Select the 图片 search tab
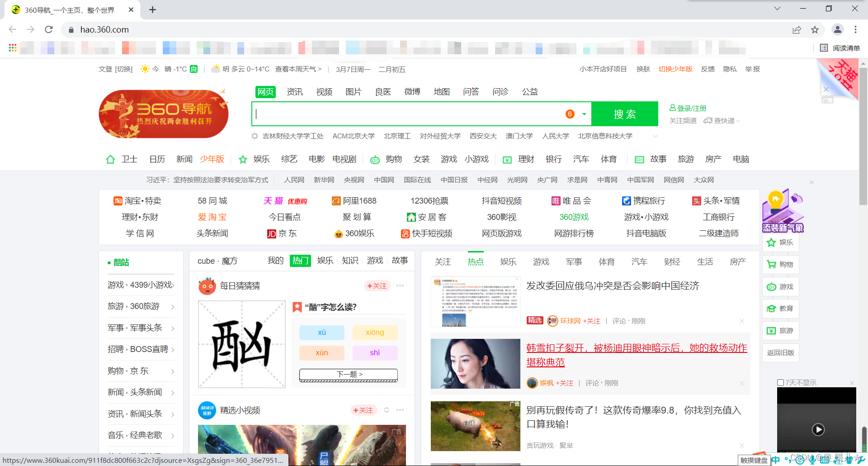The image size is (868, 466). coord(354,92)
